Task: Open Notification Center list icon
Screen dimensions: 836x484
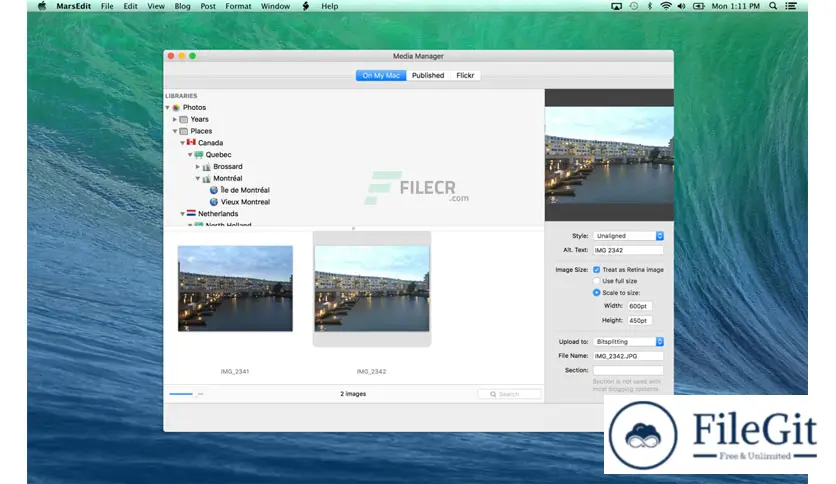Action: pyautogui.click(x=791, y=6)
